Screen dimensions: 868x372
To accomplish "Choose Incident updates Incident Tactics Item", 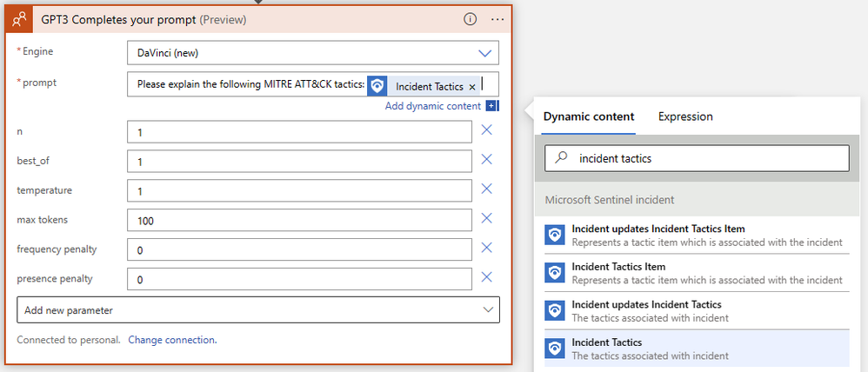I will 658,229.
